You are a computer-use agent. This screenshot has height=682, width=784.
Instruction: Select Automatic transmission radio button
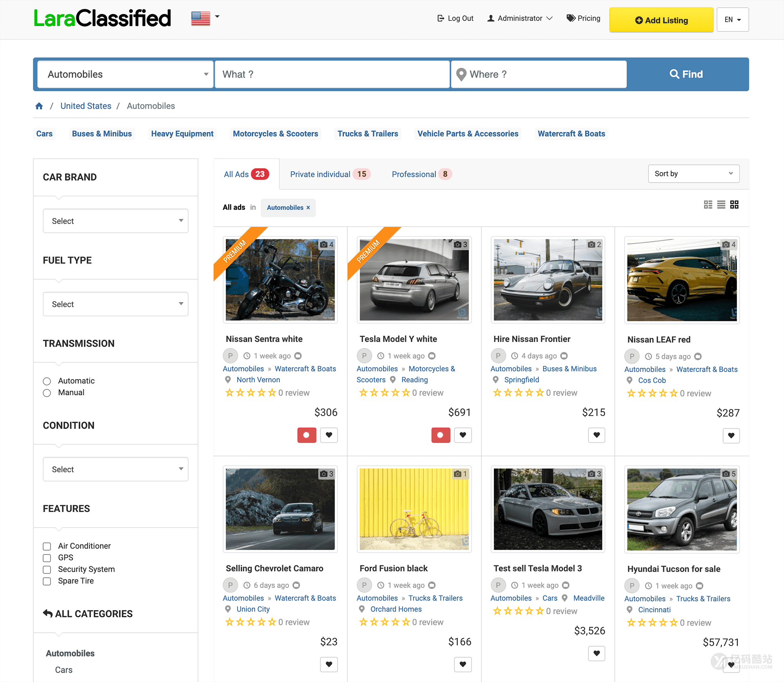[x=47, y=381]
